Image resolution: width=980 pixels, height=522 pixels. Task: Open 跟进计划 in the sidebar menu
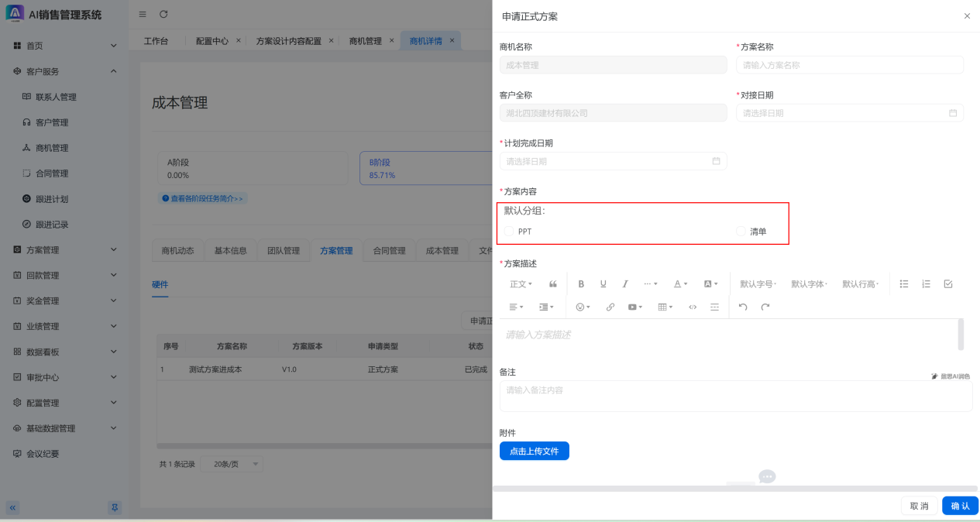[x=52, y=199]
